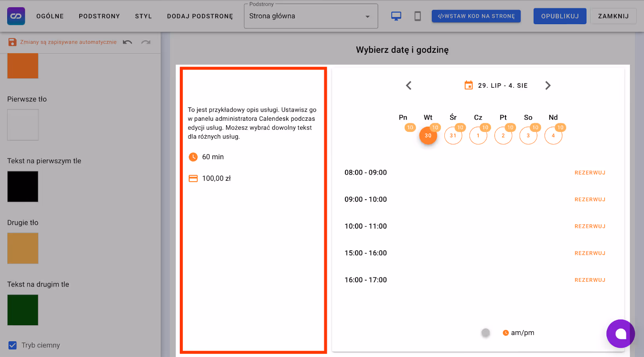Click Rezerwuj for the 08:00 - 09:00 slot
This screenshot has height=357, width=644.
[x=590, y=173]
